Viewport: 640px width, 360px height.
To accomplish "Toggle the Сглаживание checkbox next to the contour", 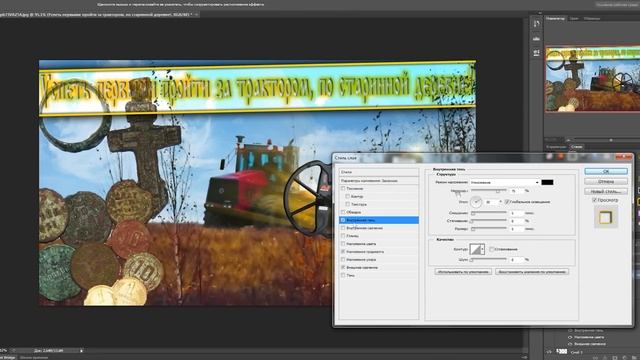I will coord(492,249).
